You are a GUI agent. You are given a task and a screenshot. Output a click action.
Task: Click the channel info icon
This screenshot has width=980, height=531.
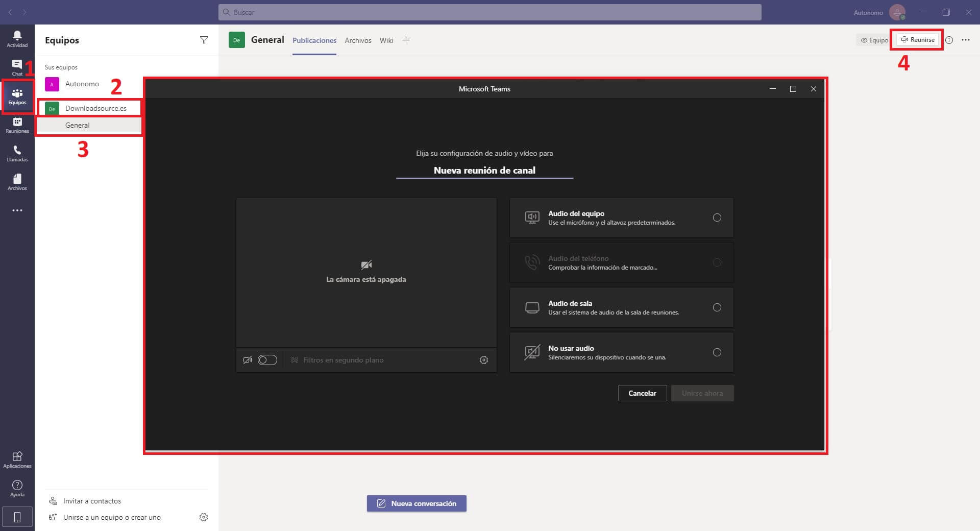[949, 40]
